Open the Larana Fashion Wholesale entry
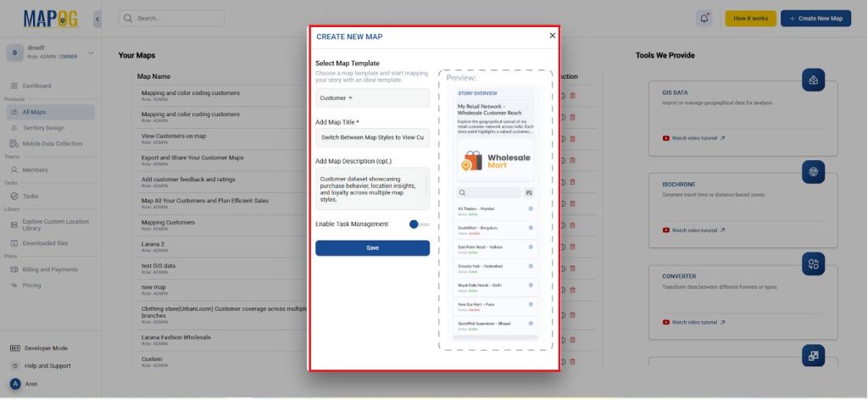 [176, 337]
